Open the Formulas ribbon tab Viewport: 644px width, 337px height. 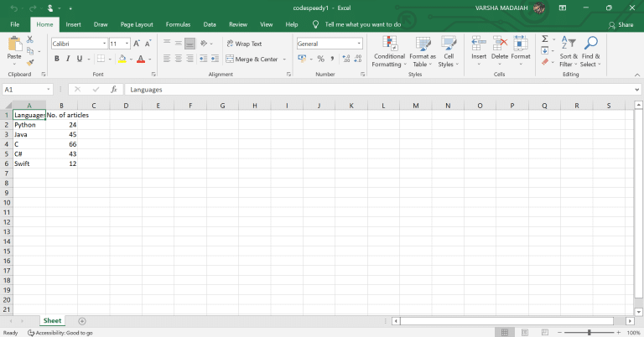click(178, 24)
